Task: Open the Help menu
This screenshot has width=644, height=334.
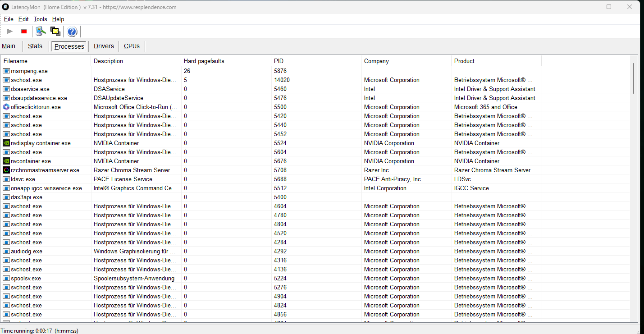Action: 58,19
